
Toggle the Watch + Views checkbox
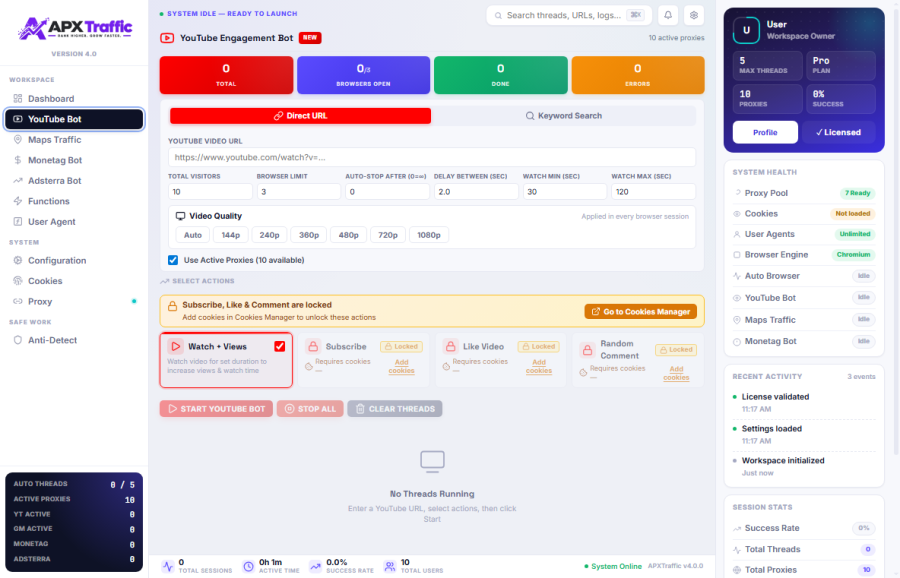click(280, 346)
